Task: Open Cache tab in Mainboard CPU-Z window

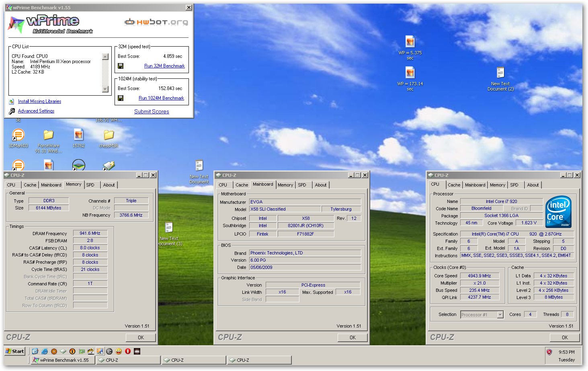Action: (x=242, y=185)
